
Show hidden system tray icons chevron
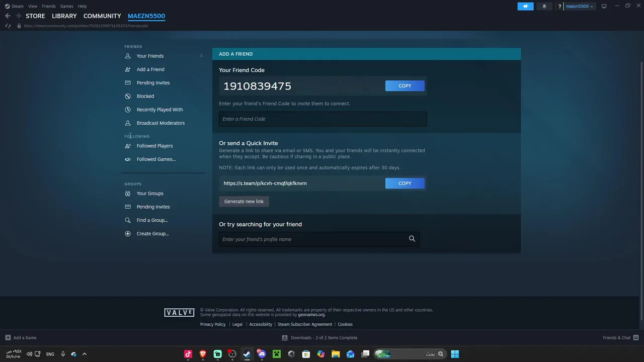84,354
